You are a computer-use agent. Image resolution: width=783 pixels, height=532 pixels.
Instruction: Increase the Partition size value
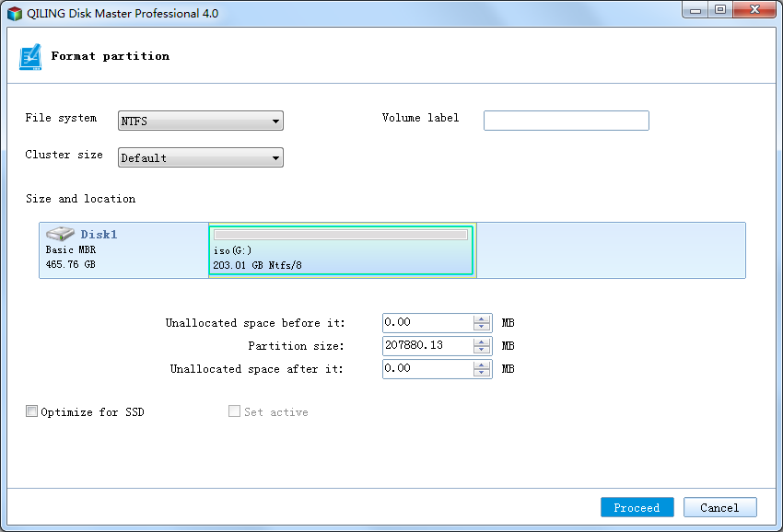pyautogui.click(x=482, y=341)
